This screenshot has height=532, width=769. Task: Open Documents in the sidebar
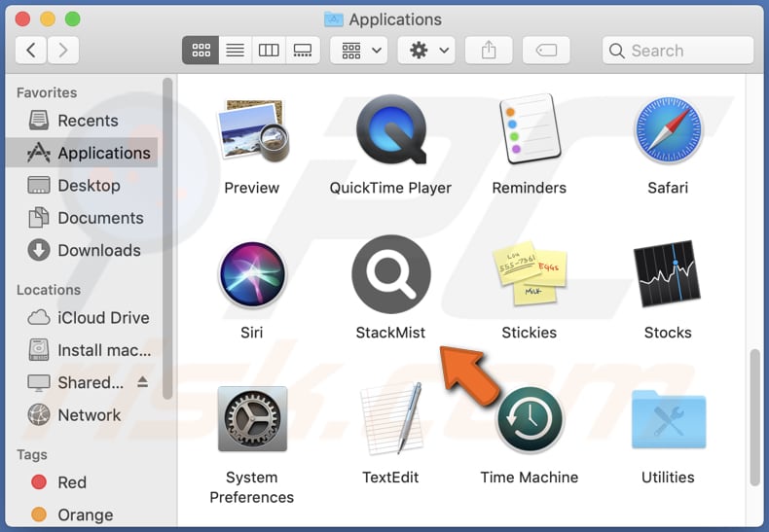82,218
